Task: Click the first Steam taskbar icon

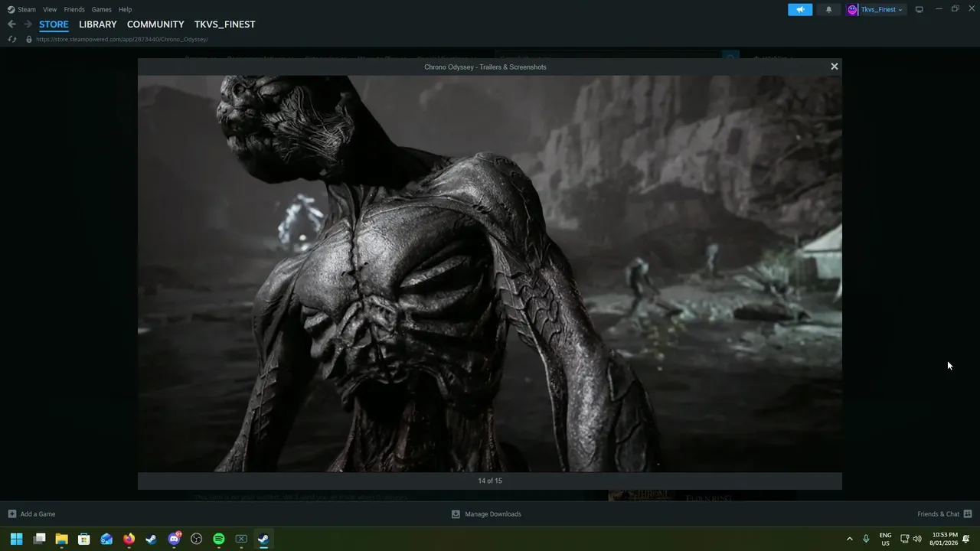Action: coord(152,539)
